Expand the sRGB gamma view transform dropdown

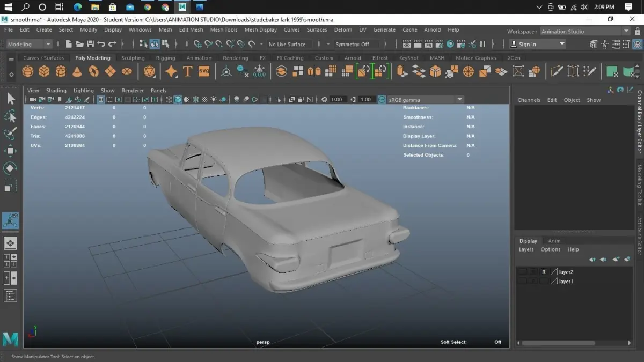point(459,99)
